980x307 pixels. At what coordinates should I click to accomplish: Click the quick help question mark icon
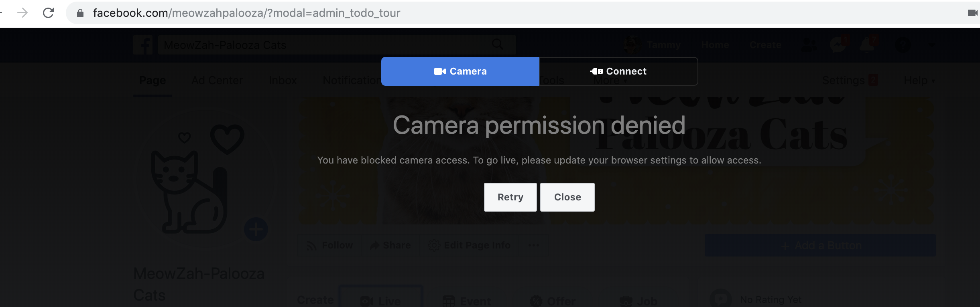coord(903,45)
